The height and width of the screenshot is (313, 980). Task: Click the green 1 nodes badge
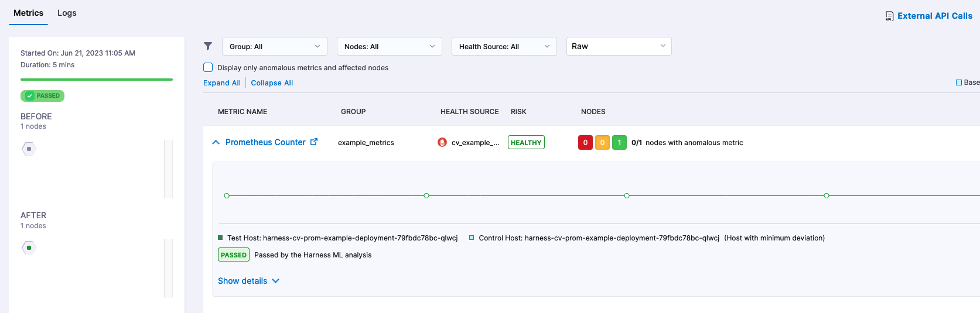pos(619,143)
